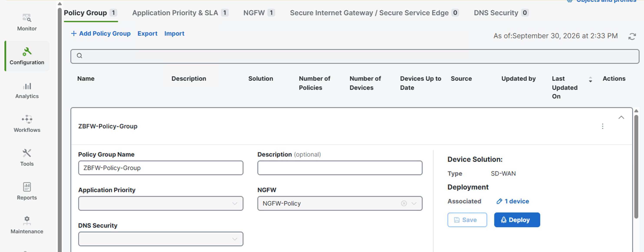Click the Import link

tap(174, 33)
